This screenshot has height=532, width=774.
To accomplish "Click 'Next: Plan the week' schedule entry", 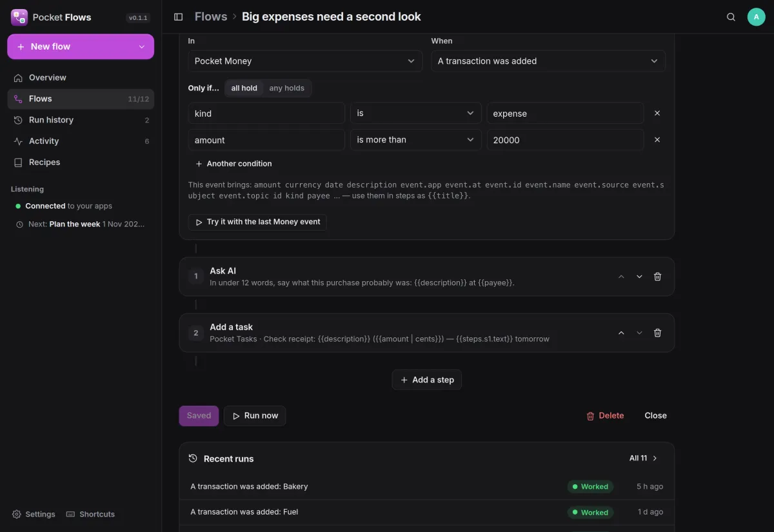I will pyautogui.click(x=81, y=224).
